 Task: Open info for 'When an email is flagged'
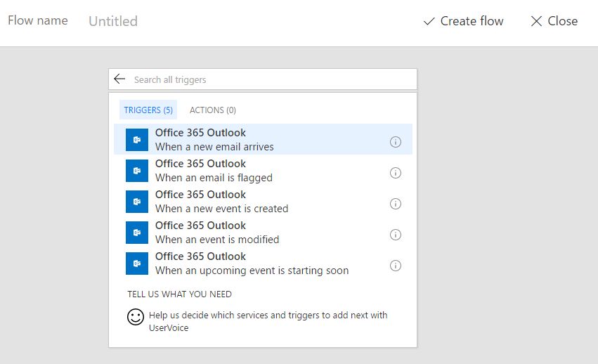[x=396, y=173]
